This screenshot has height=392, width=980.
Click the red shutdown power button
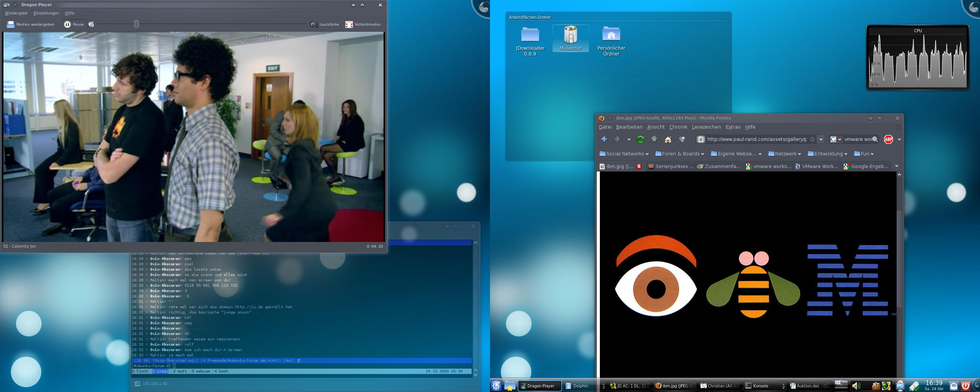pyautogui.click(x=965, y=386)
